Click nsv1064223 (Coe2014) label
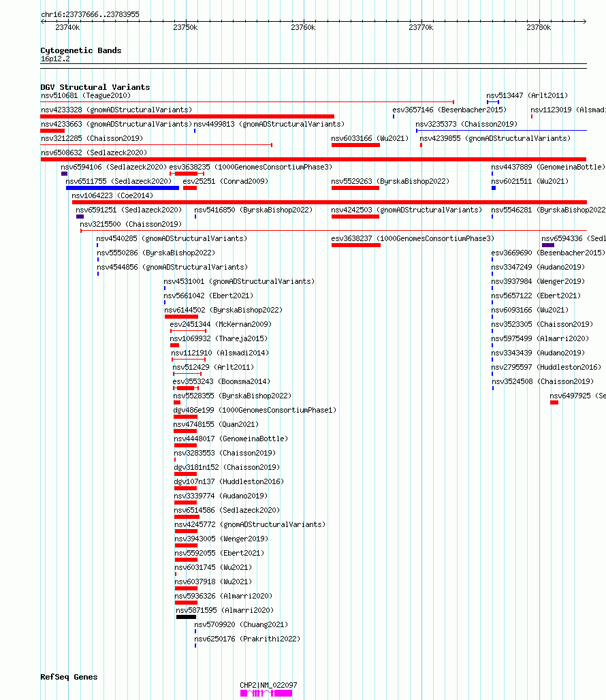 (x=112, y=195)
